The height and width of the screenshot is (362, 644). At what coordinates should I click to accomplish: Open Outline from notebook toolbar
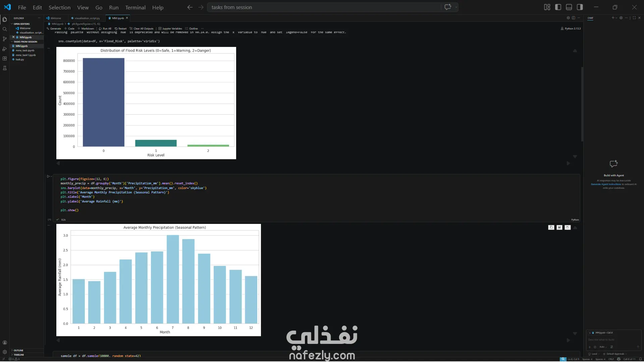(x=192, y=28)
